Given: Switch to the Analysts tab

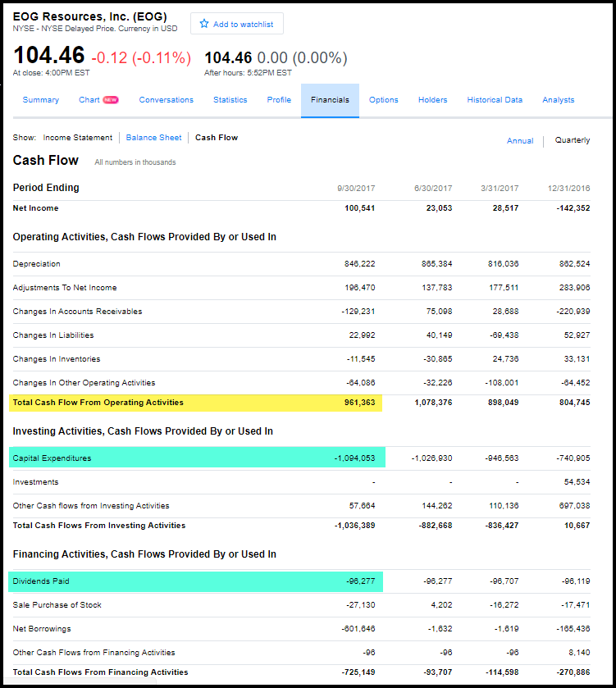Looking at the screenshot, I should [558, 99].
